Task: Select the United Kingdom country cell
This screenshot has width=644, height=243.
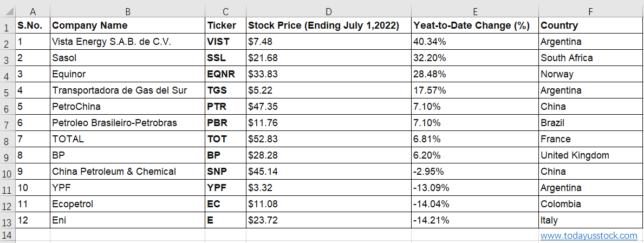Action: (590, 155)
